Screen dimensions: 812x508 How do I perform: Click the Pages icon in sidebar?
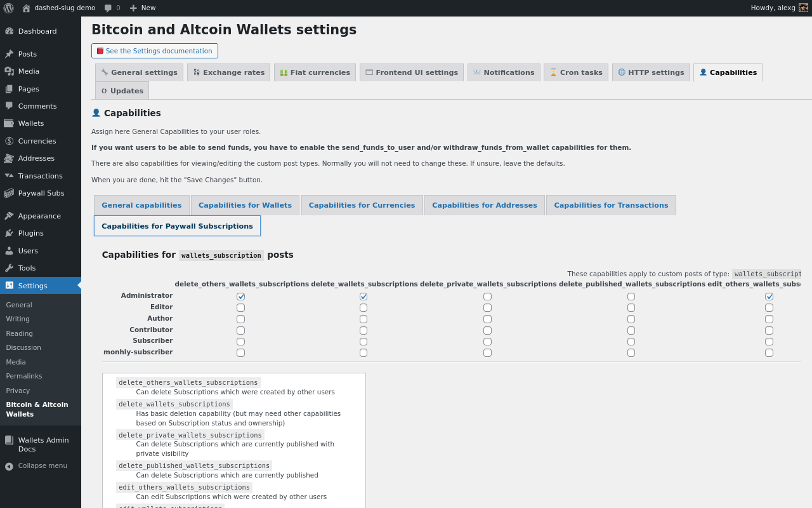[9, 89]
